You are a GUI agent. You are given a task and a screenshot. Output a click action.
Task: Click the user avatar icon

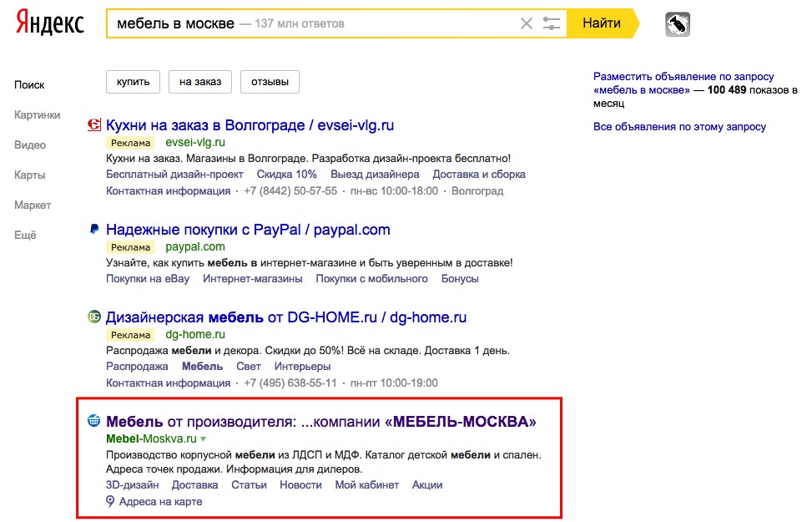(678, 24)
